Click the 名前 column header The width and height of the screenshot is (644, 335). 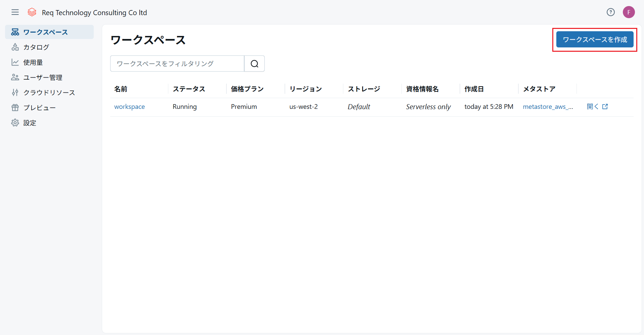pos(121,89)
